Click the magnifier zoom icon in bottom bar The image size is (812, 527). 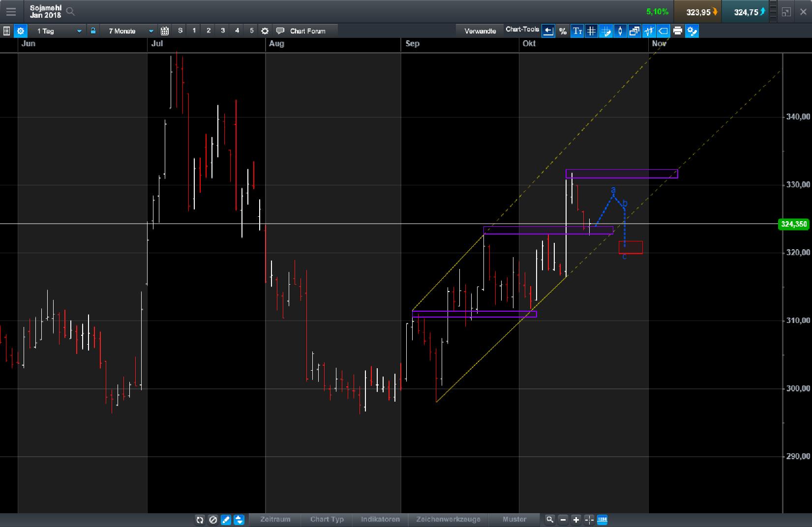pyautogui.click(x=549, y=520)
